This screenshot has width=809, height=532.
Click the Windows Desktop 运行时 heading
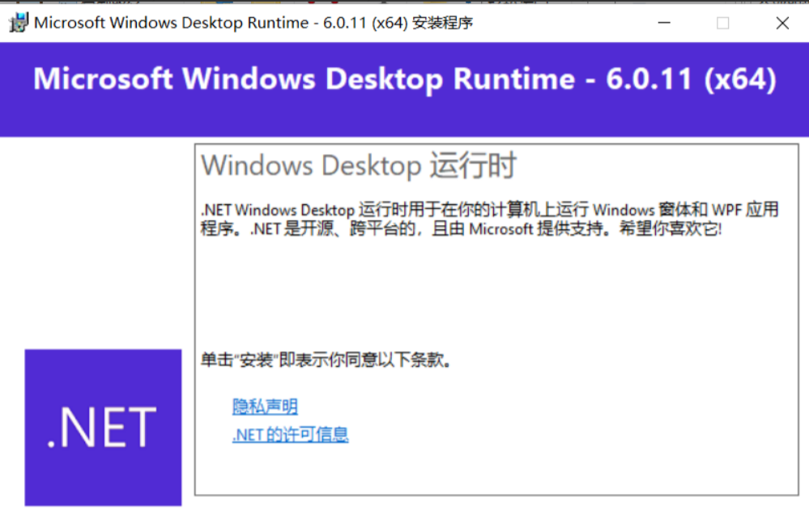click(x=359, y=165)
